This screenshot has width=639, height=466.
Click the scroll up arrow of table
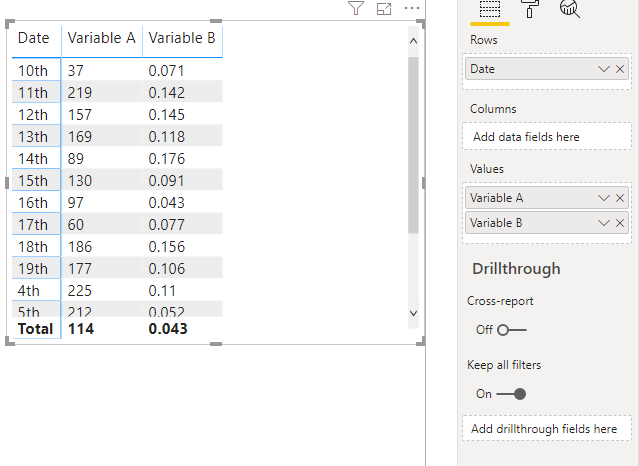click(x=413, y=41)
